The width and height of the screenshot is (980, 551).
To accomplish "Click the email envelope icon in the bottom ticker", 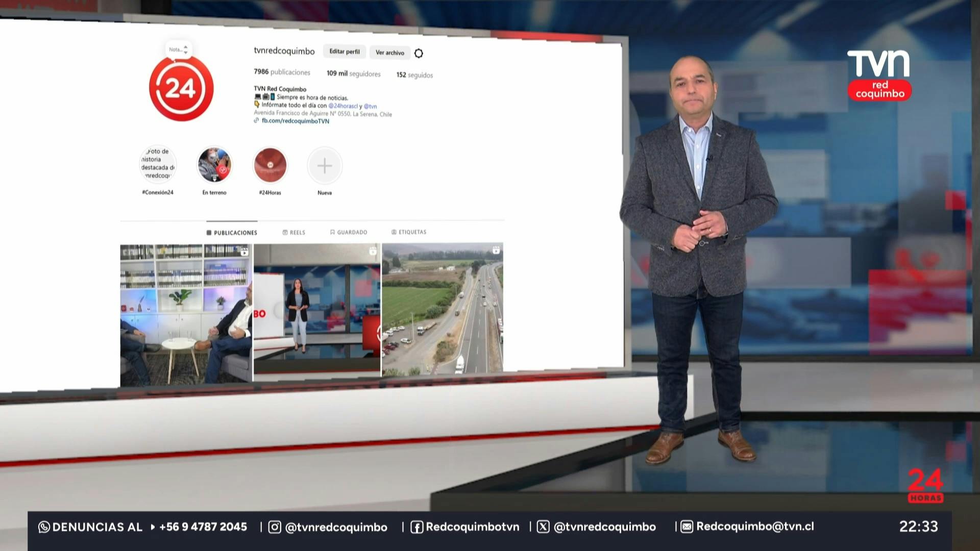I will [687, 527].
